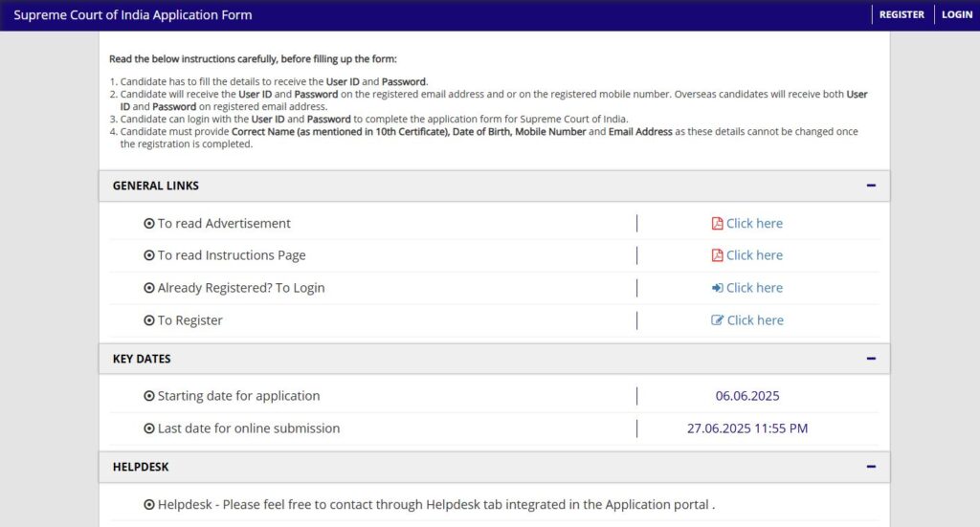Click instruction 3 about login with User ID
The height and width of the screenshot is (527, 980).
374,120
